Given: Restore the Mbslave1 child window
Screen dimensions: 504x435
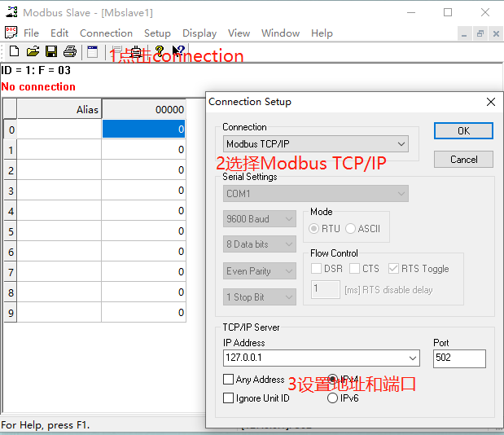Looking at the screenshot, I should (480, 33).
